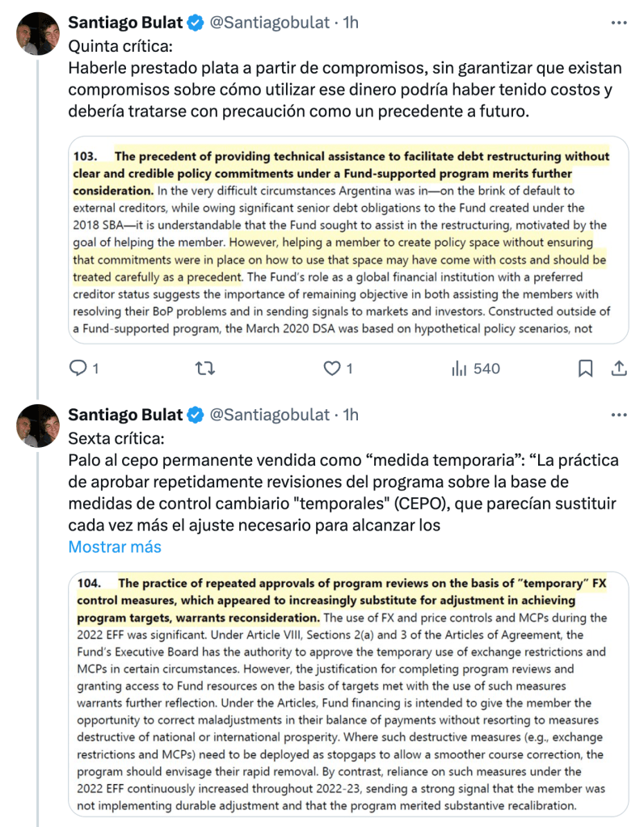View analytics showing 540 views
The height and width of the screenshot is (827, 644).
coord(475,369)
